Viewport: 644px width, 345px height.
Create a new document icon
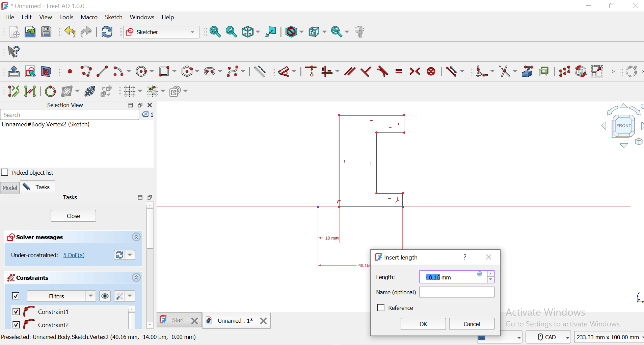[x=14, y=32]
